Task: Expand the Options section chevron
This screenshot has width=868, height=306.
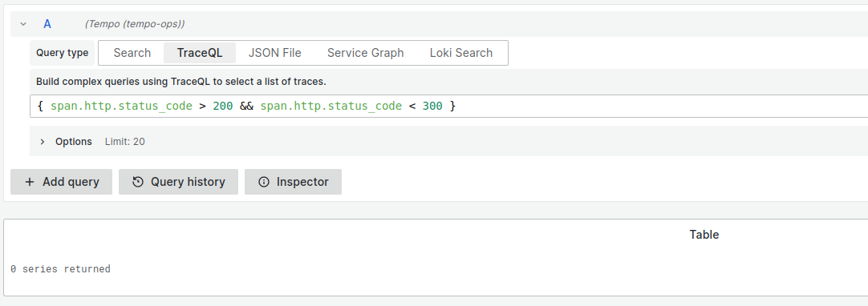Action: tap(43, 142)
